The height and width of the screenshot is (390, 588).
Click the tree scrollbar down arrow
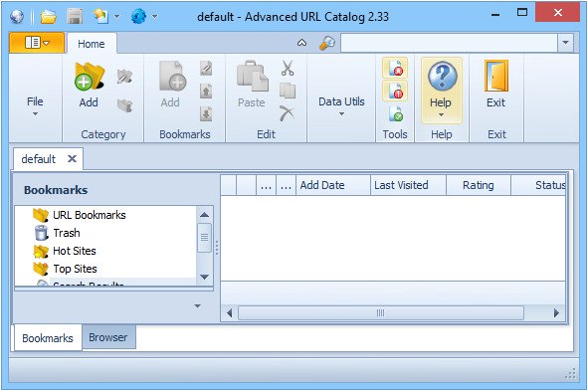point(204,278)
